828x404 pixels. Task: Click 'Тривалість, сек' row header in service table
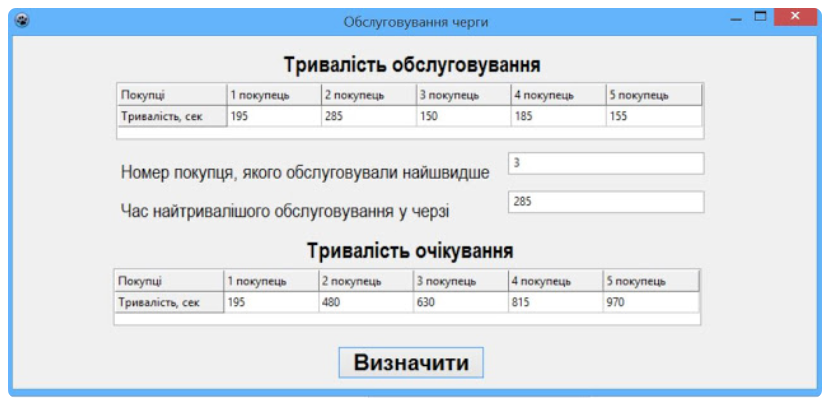tap(172, 116)
